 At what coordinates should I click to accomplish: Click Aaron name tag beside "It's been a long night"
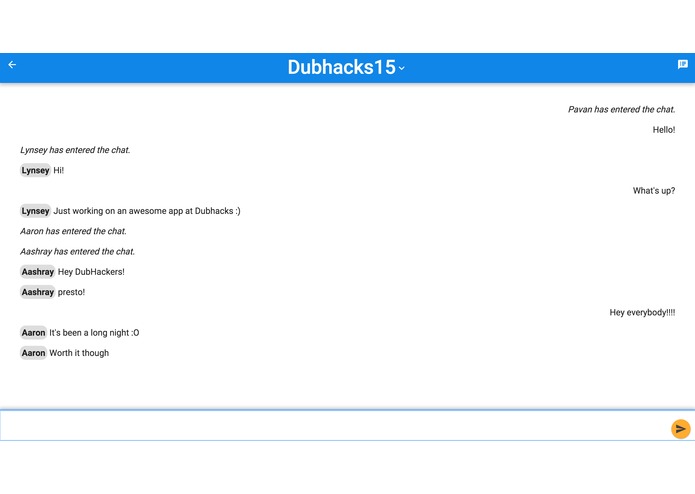tap(33, 333)
